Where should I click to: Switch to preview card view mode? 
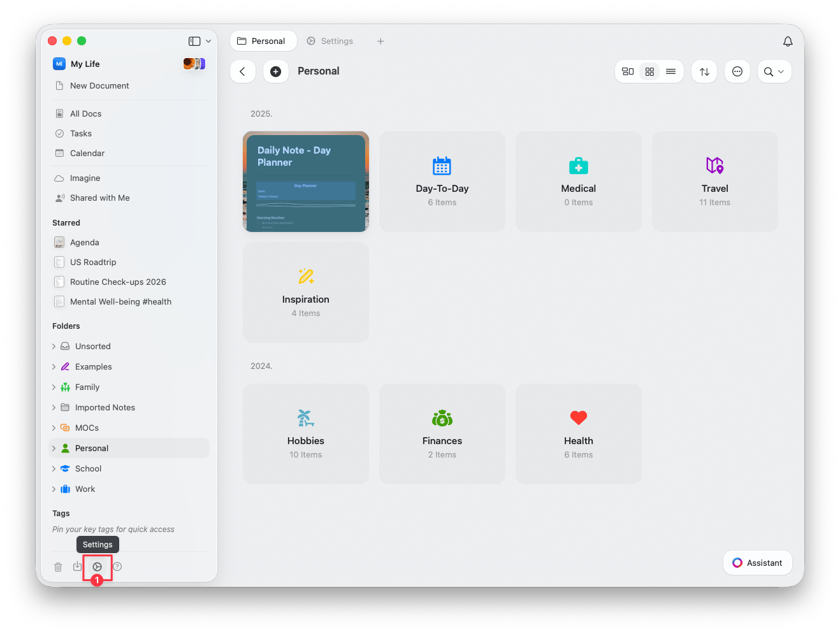628,71
